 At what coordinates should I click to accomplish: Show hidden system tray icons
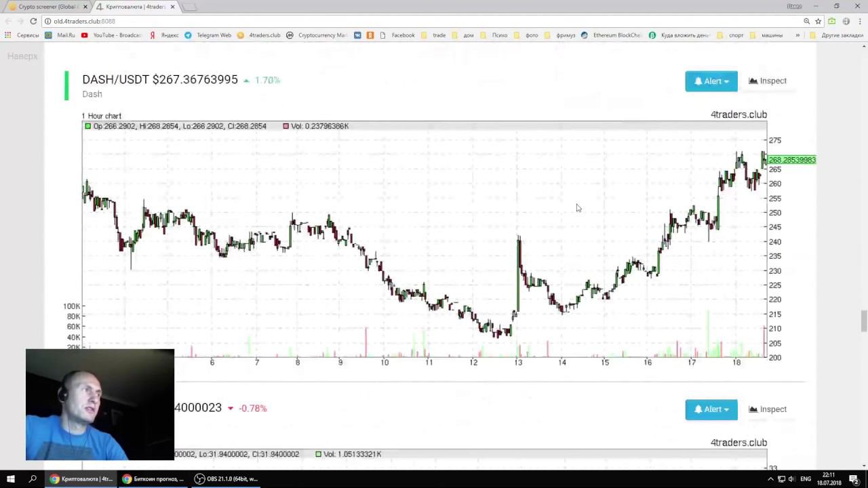770,479
